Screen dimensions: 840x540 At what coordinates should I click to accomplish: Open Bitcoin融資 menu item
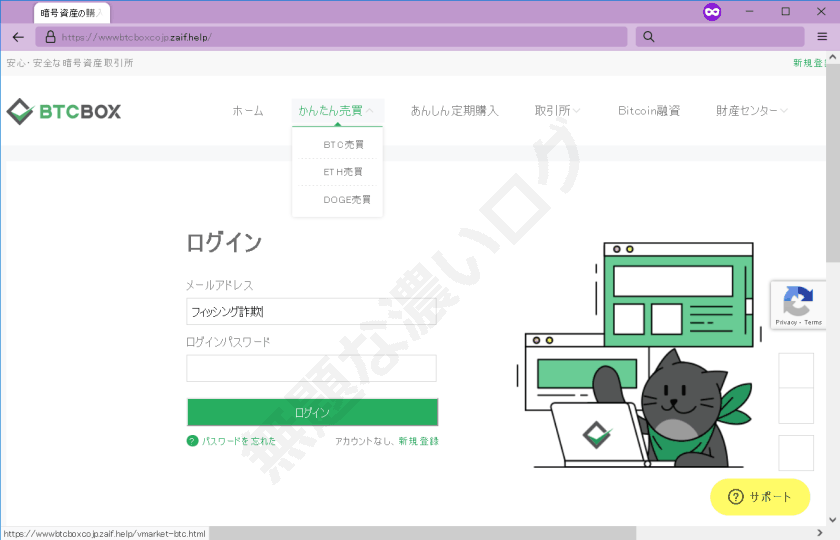[x=649, y=111]
